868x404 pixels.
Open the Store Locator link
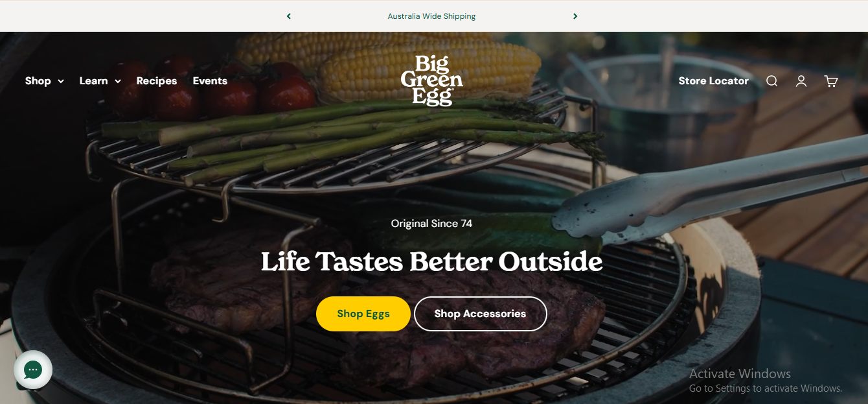[713, 81]
